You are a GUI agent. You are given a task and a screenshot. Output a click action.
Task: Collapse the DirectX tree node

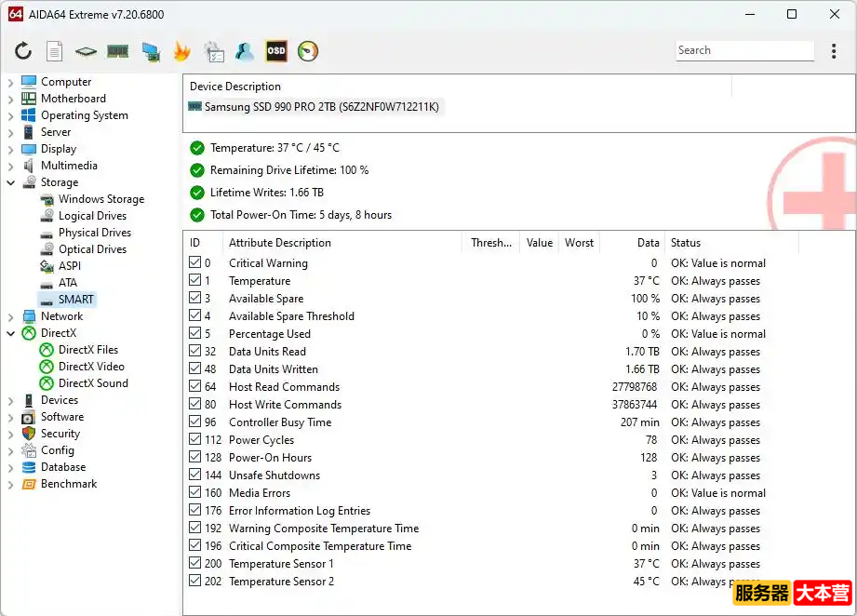[10, 333]
